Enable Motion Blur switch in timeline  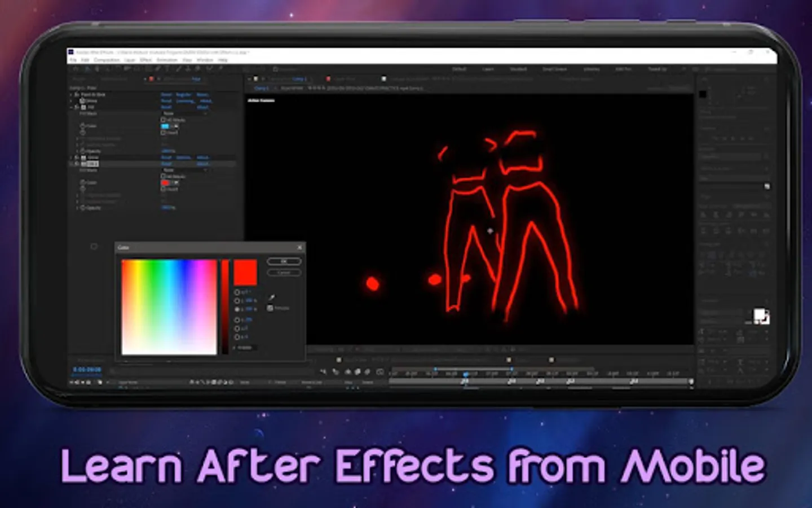(x=368, y=371)
